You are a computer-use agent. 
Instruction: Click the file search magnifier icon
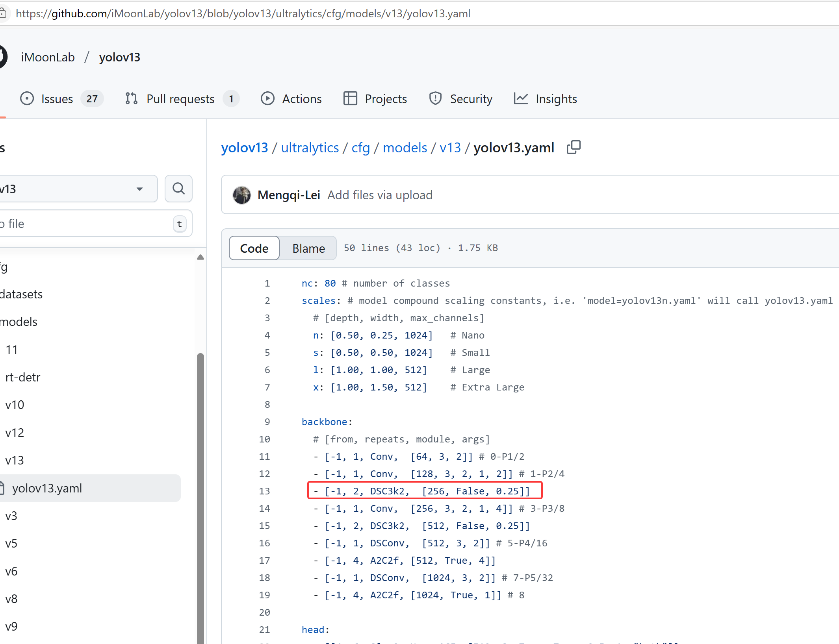[178, 189]
